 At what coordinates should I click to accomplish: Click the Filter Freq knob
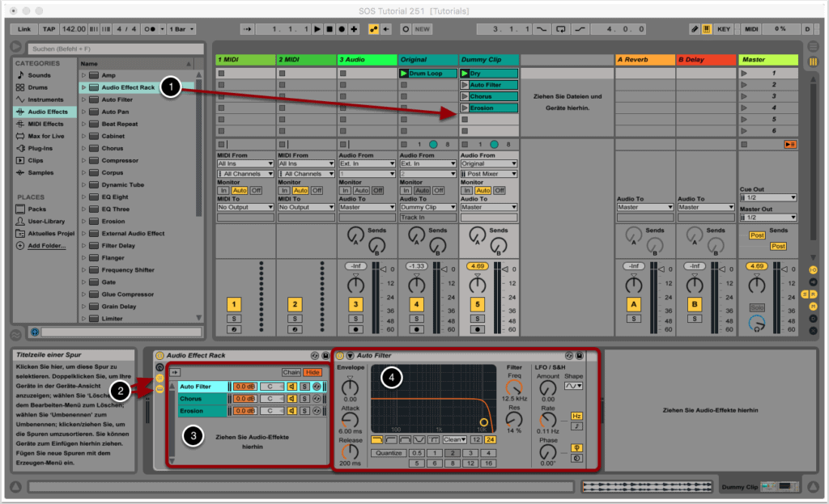[x=514, y=386]
